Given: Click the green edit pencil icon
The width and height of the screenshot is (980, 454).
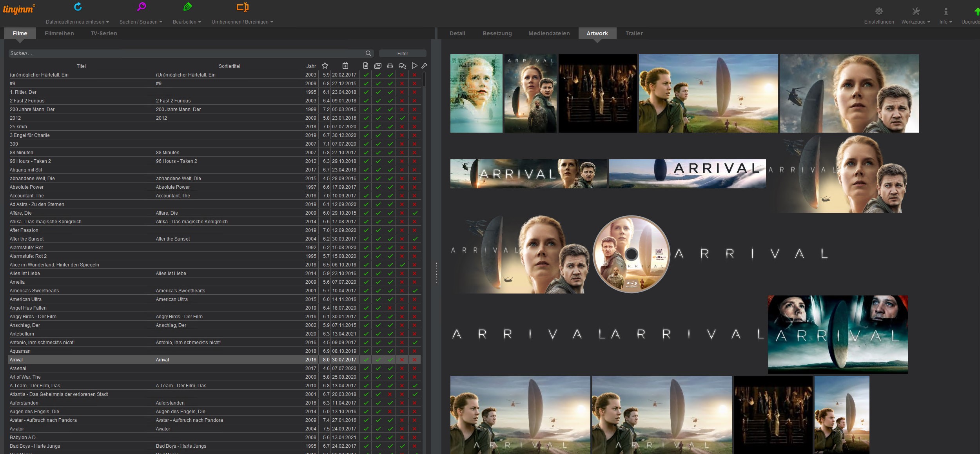Looking at the screenshot, I should (187, 7).
